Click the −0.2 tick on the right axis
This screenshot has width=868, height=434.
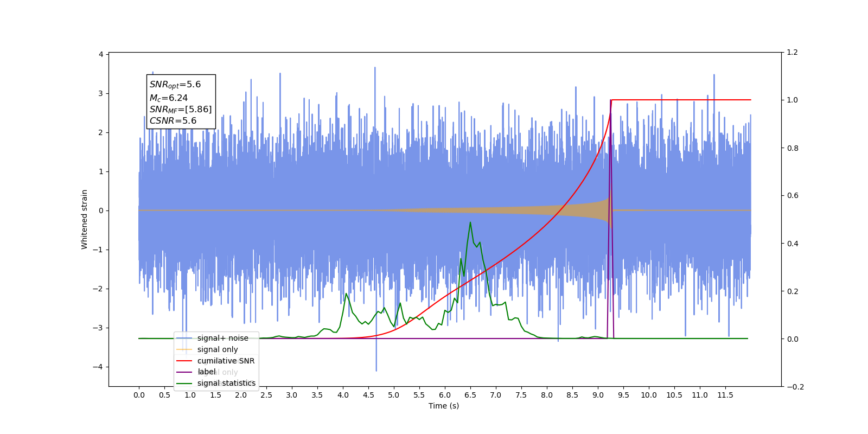(x=795, y=387)
